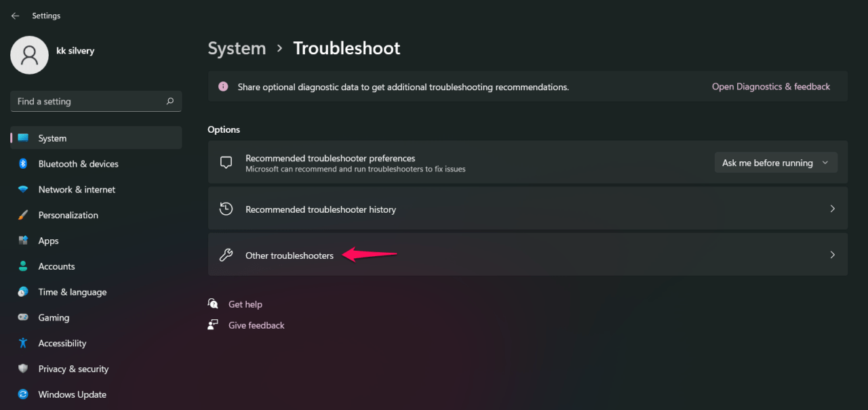Expand Other troubleshooters chevron
The width and height of the screenshot is (868, 410).
pos(832,255)
